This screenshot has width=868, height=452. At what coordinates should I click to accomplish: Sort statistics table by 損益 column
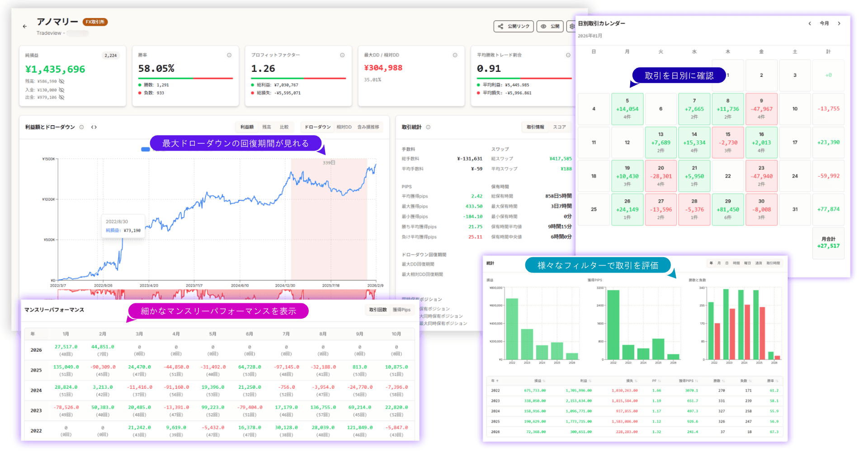point(540,381)
